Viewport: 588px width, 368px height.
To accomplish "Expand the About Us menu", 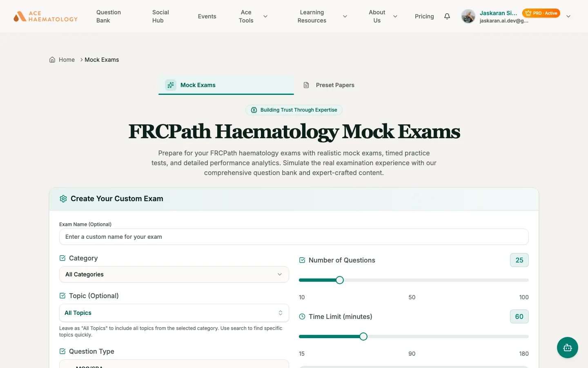I will (x=383, y=16).
